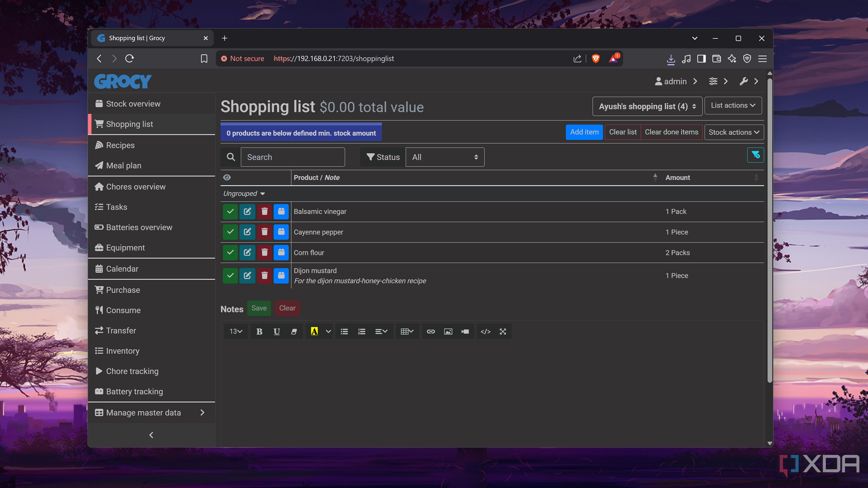Remove font style with eraser icon

(294, 332)
